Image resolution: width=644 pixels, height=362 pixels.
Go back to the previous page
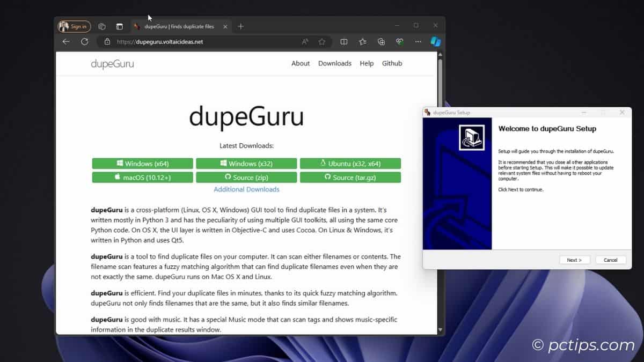[x=65, y=42]
